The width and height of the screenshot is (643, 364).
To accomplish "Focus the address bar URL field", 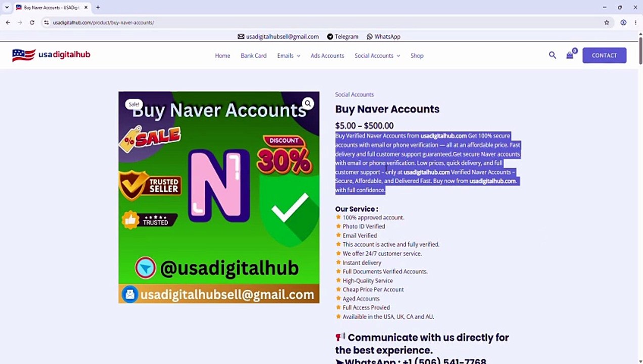I will tap(324, 22).
